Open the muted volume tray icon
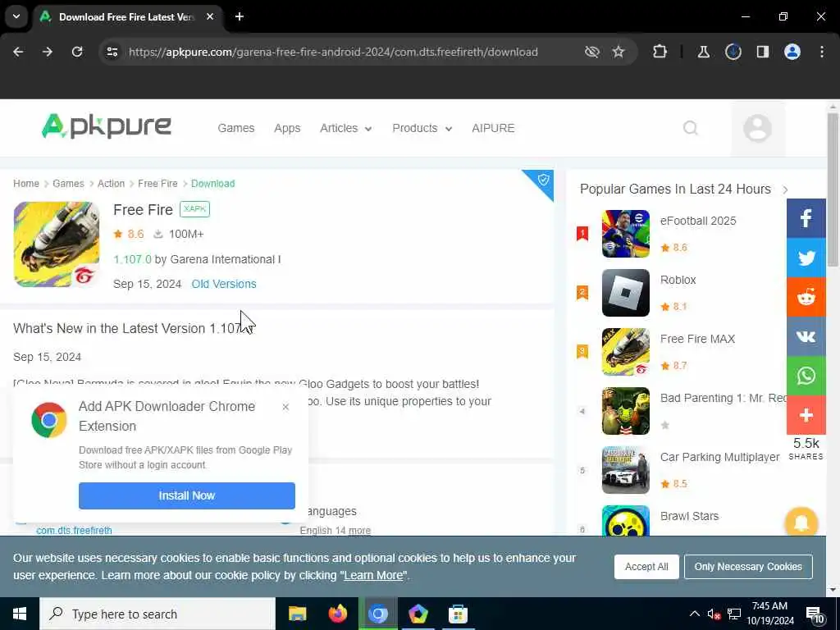Screen dimensions: 840x630 click(x=714, y=614)
